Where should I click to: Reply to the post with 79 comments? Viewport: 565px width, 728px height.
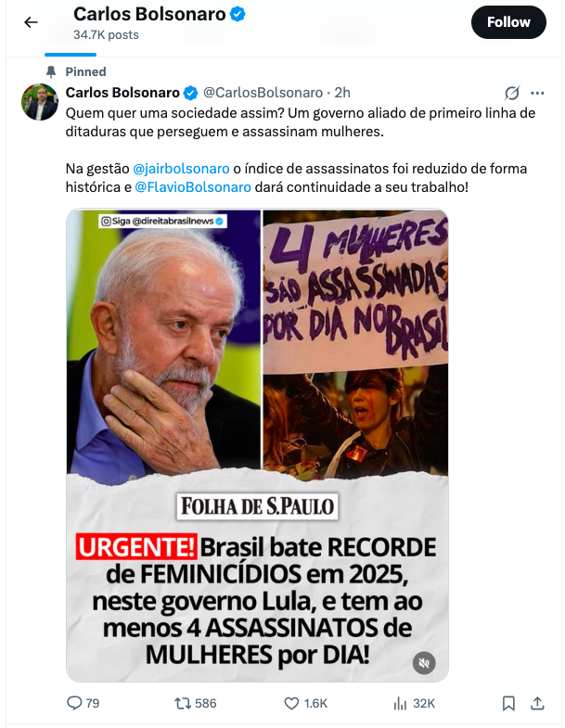point(83,703)
